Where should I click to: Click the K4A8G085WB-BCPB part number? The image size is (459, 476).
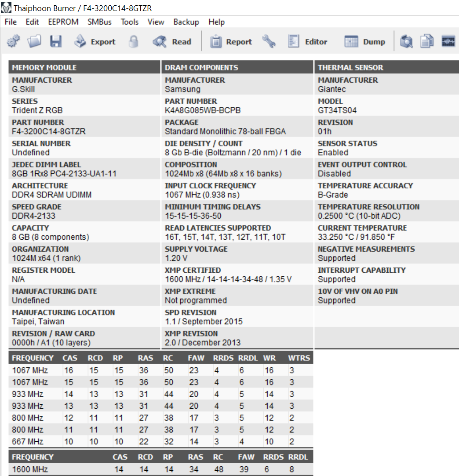click(x=203, y=110)
